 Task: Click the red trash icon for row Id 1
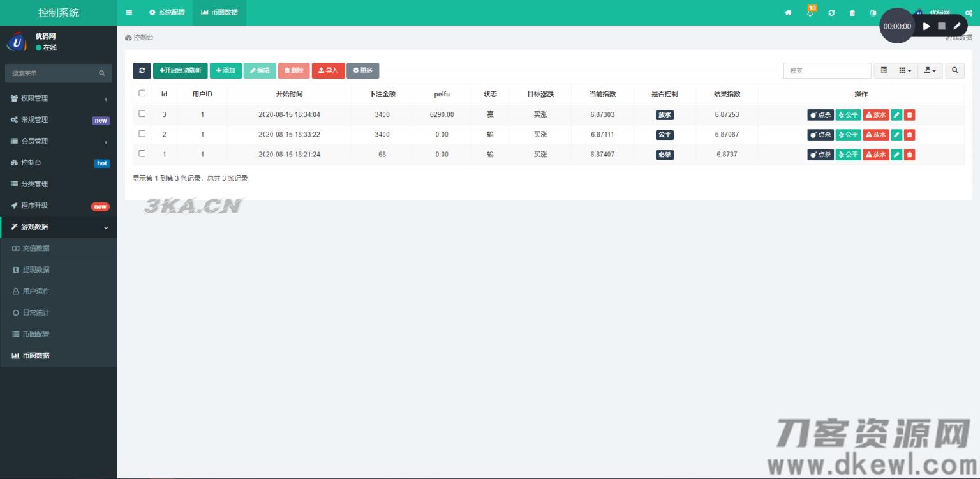tap(909, 155)
